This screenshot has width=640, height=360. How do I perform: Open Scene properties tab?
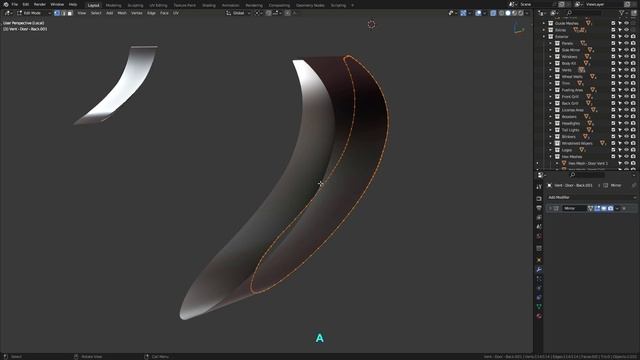coord(539,227)
